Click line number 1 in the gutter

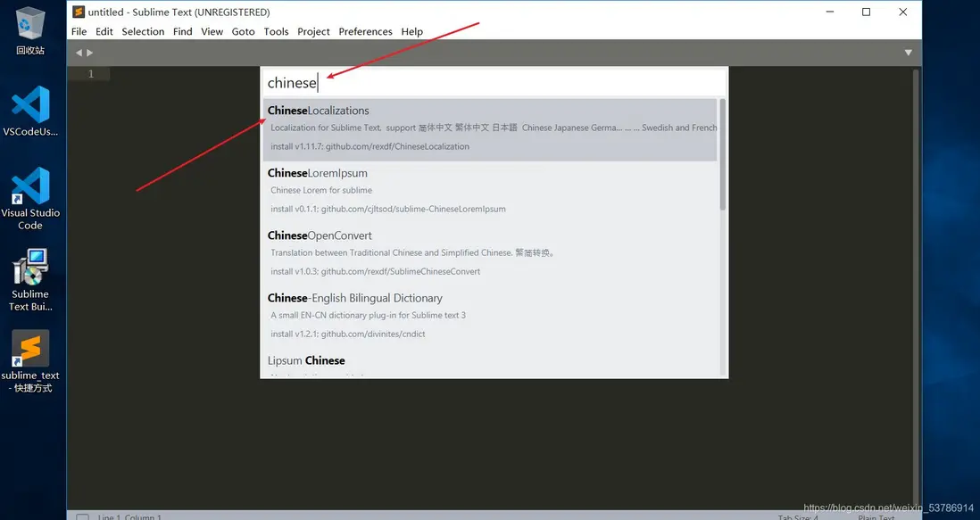91,74
